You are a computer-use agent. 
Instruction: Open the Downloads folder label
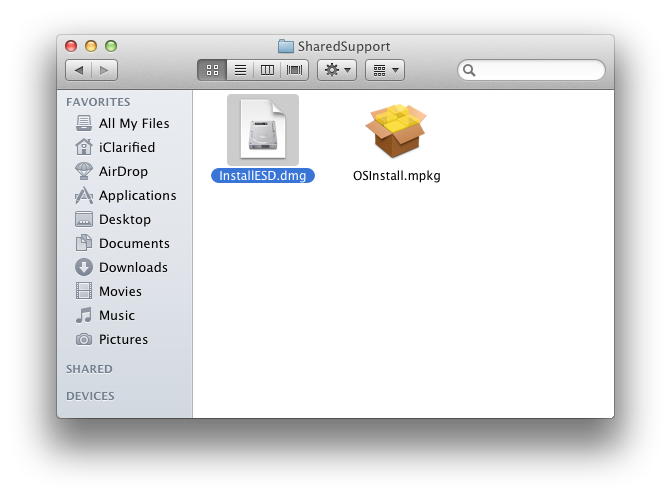133,267
